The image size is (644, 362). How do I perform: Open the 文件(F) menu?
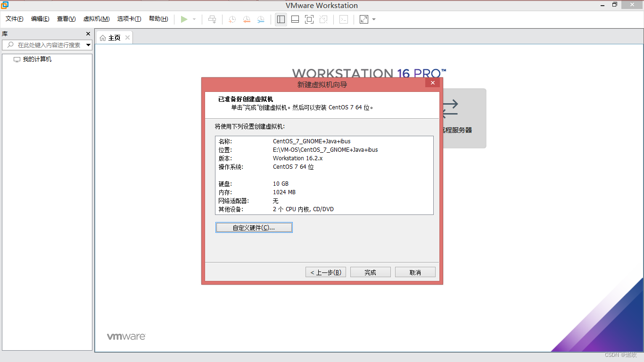(15, 19)
